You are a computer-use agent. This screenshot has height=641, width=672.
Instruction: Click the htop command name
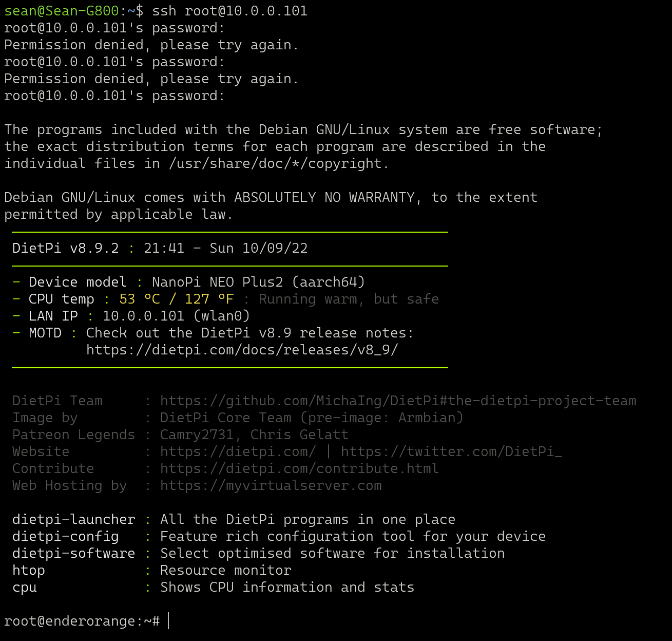29,570
